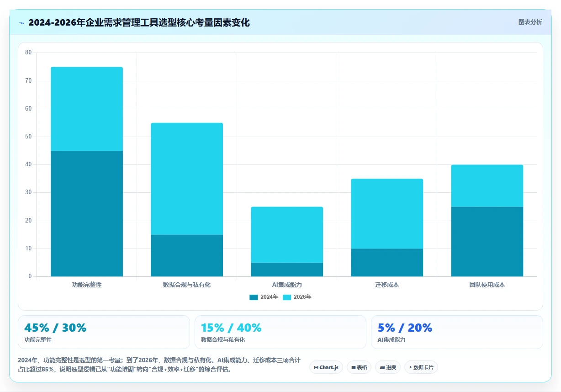Click the 图表分析 label in the header

(x=530, y=22)
